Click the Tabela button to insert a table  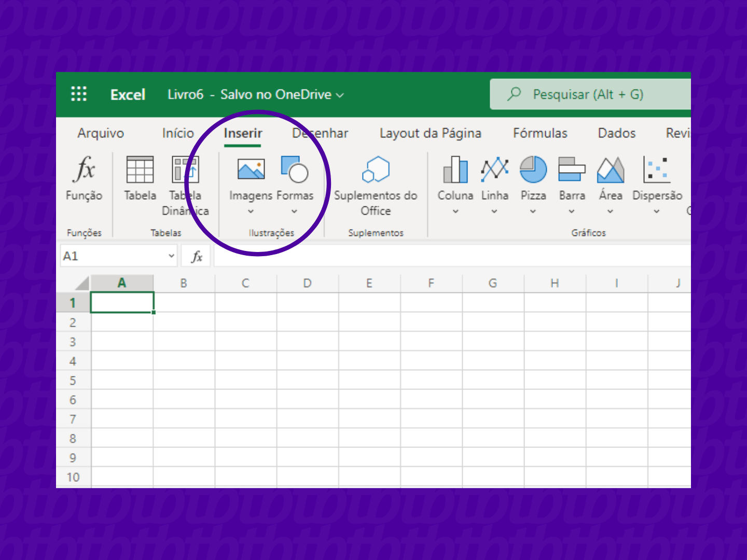(x=140, y=176)
